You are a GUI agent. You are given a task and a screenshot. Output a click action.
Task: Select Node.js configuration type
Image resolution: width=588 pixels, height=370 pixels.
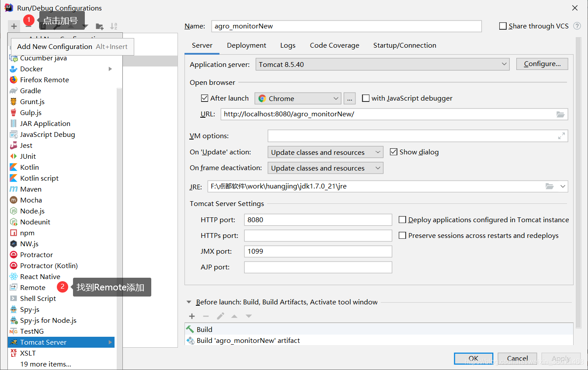61,211
